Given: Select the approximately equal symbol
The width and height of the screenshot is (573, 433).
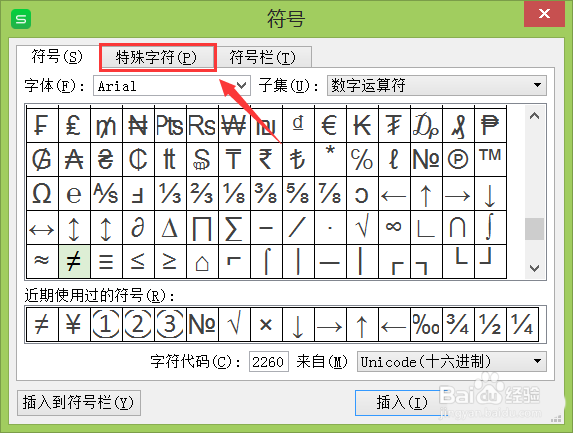Looking at the screenshot, I should click(x=42, y=261).
